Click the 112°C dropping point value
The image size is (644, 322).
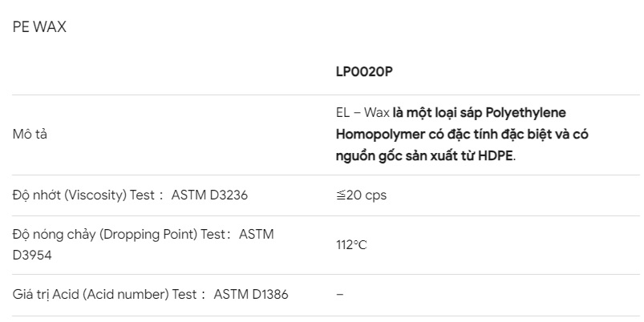351,245
